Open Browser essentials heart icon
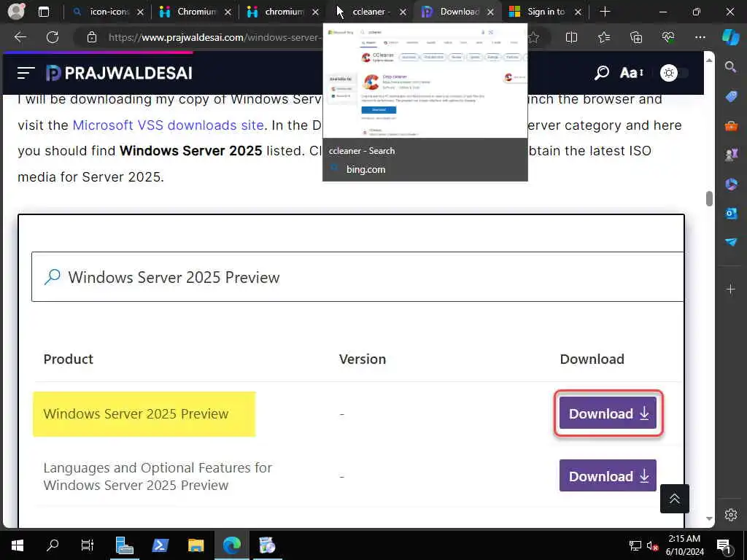This screenshot has width=747, height=560. click(668, 37)
